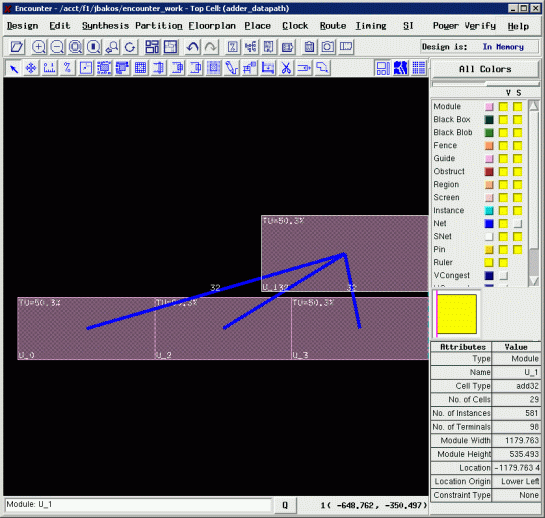Open the Route menu

(x=333, y=26)
